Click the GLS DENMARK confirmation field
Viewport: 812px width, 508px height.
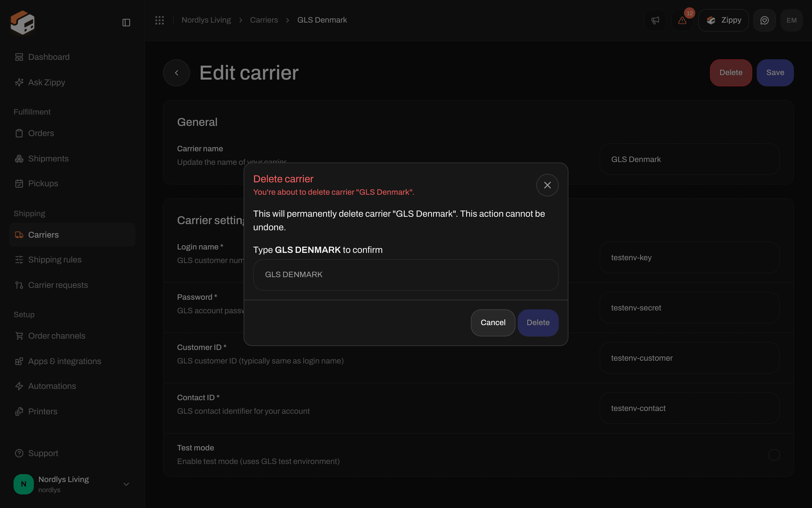pyautogui.click(x=406, y=275)
